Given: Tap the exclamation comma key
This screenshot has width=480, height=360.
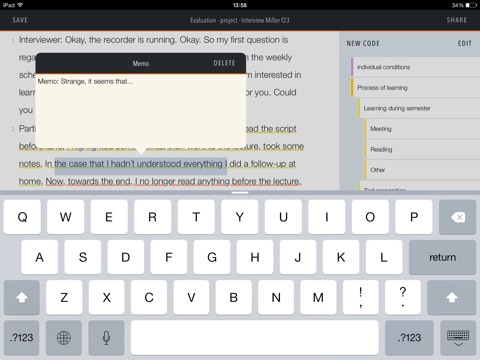Looking at the screenshot, I should click(361, 297).
